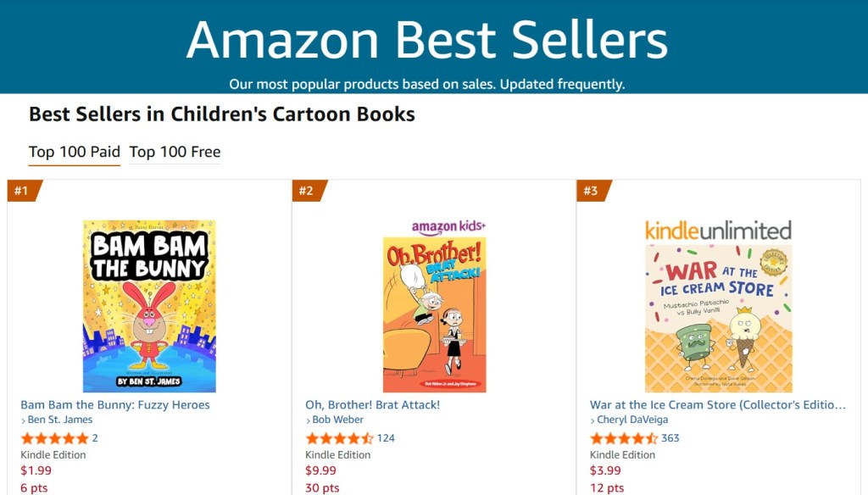Click the #1 rank badge
The width and height of the screenshot is (868, 495).
click(x=21, y=191)
